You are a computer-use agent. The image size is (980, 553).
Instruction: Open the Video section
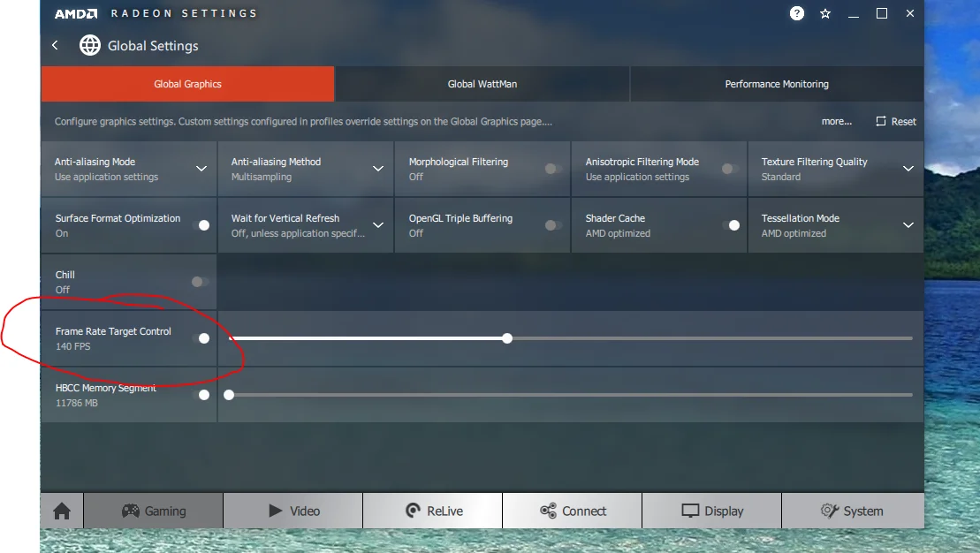(293, 511)
